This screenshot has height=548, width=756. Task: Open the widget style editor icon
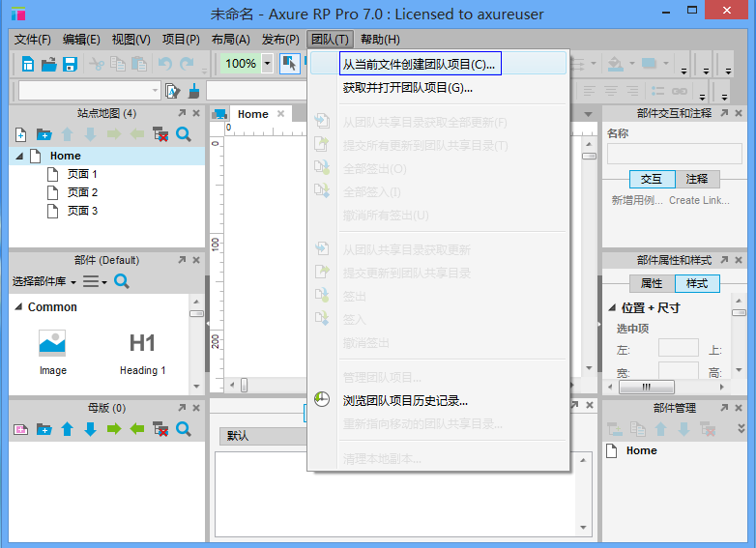click(172, 91)
